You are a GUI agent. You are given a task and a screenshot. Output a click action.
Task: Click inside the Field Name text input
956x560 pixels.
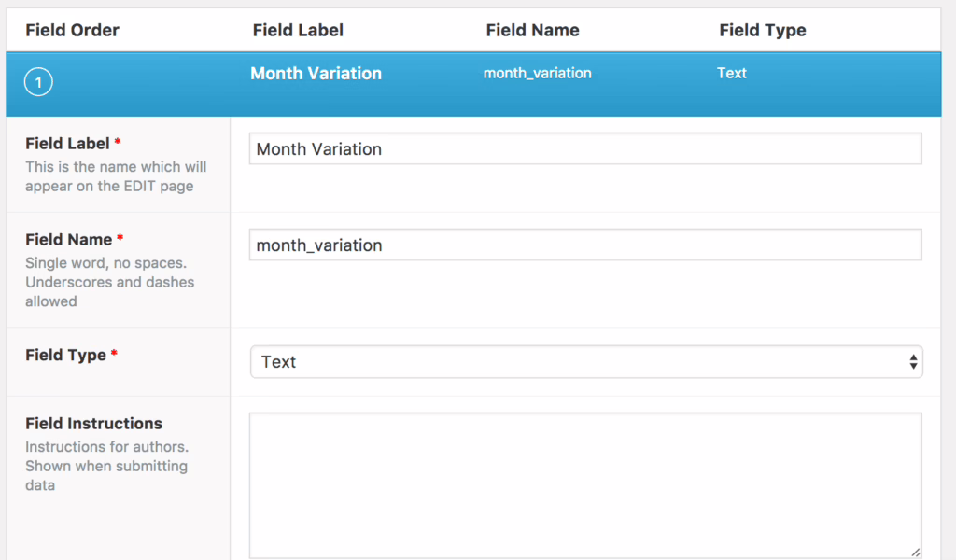(585, 245)
